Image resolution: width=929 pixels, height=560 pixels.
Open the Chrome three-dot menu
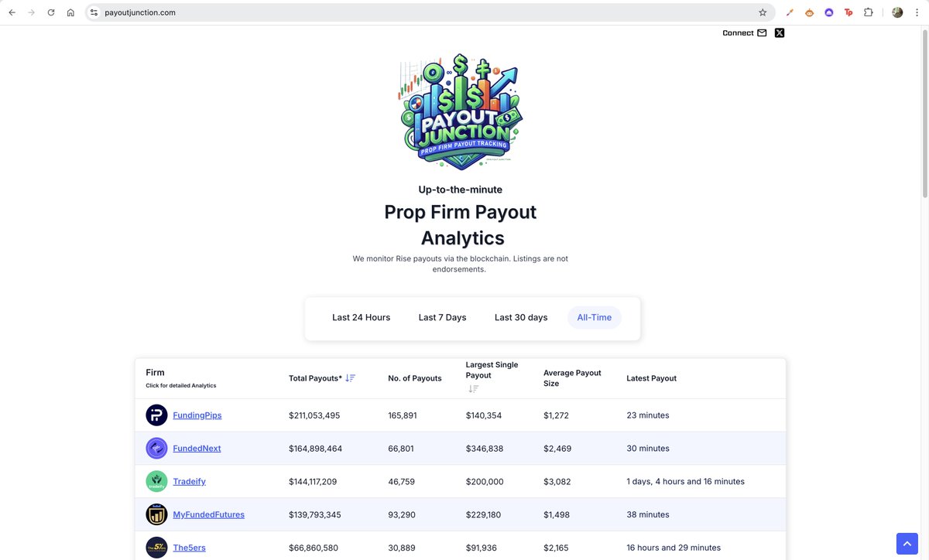click(917, 12)
